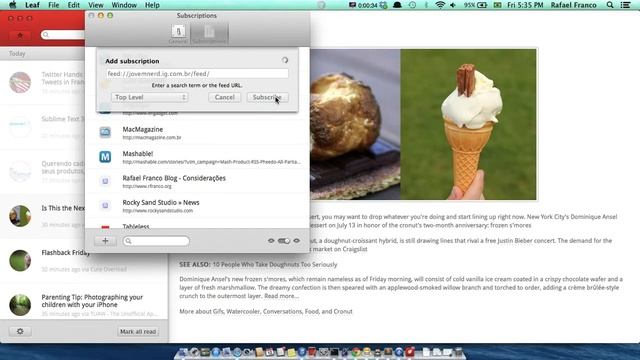Click the Twitter Hands article avatar
640x360 pixels.
pos(20,82)
